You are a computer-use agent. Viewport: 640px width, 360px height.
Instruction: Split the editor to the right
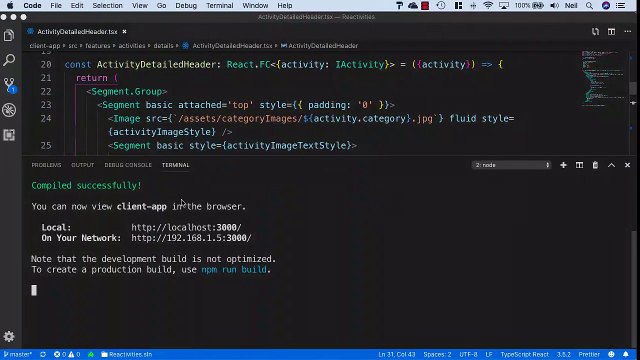611,31
